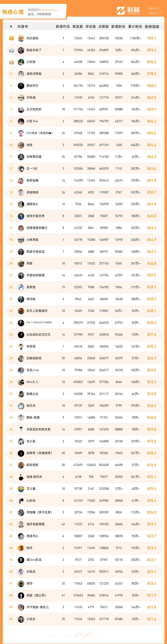Open the account name 小龙女
Viewport: 167px width, 644px height.
(31, 619)
